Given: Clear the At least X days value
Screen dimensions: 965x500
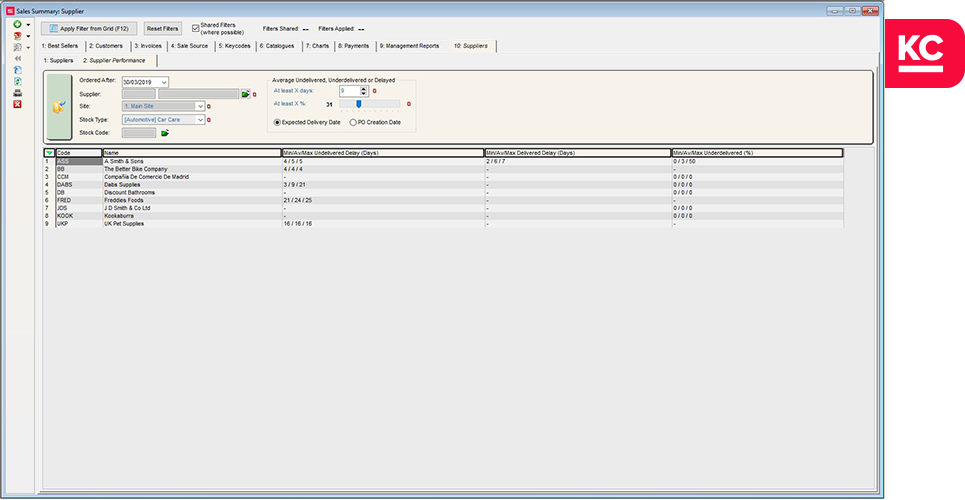Looking at the screenshot, I should (x=374, y=91).
